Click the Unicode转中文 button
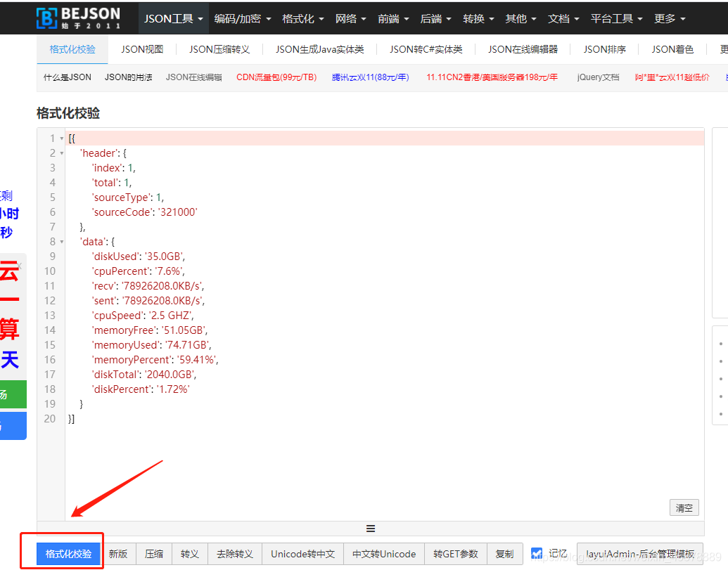Image resolution: width=728 pixels, height=570 pixels. [x=302, y=554]
